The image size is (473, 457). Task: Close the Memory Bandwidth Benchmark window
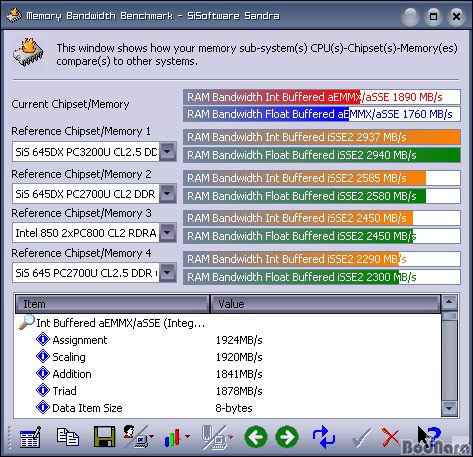click(x=456, y=16)
